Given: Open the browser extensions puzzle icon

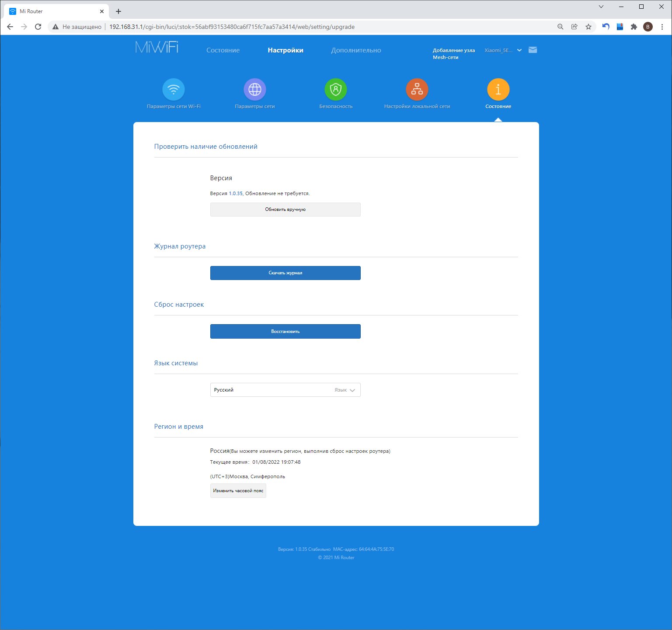Looking at the screenshot, I should [634, 27].
